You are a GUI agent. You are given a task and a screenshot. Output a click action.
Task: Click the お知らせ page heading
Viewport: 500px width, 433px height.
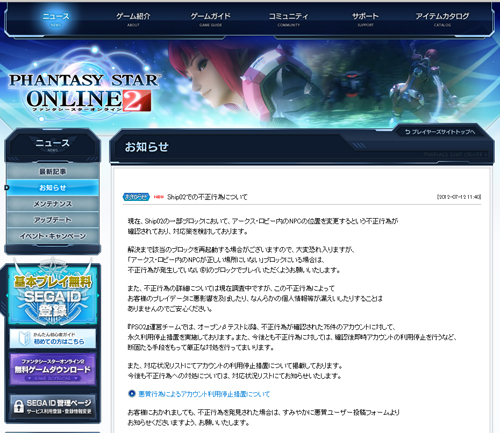(147, 147)
